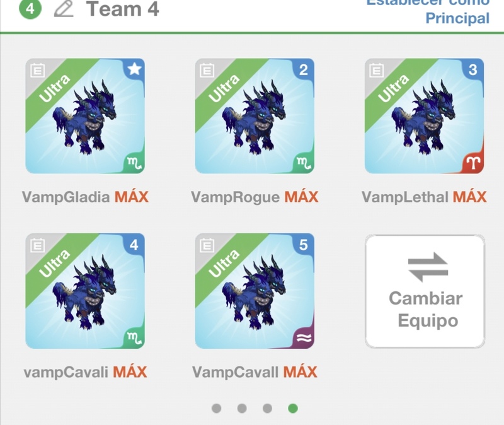Screen dimensions: 504x425
Task: Open the notes icon on the VampRogue card
Action: click(x=207, y=71)
